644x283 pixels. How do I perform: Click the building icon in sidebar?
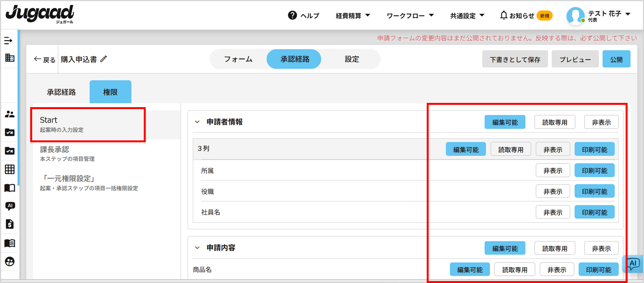click(10, 58)
